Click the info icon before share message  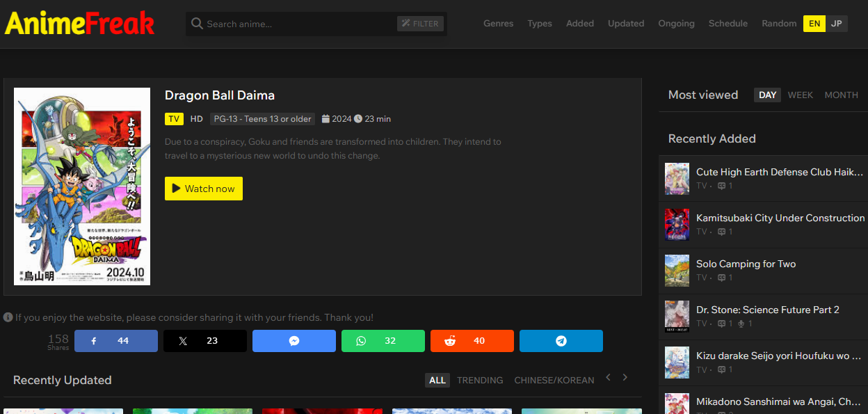tap(8, 317)
